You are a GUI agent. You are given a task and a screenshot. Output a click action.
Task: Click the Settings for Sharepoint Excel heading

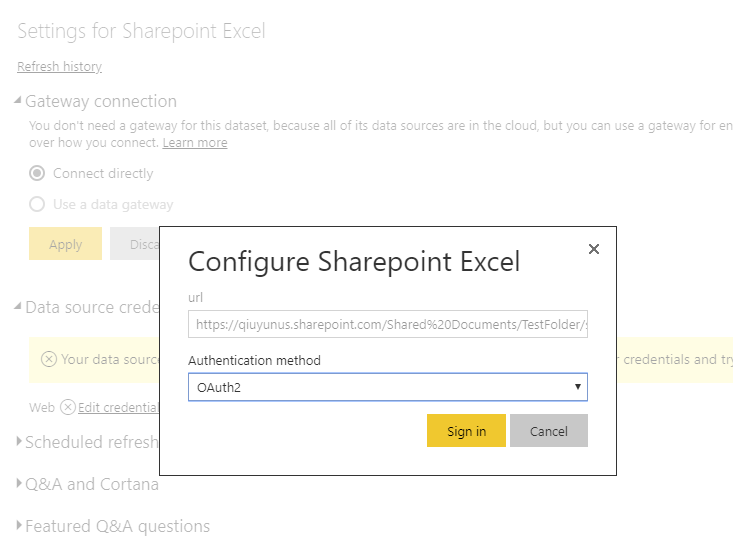click(x=141, y=31)
